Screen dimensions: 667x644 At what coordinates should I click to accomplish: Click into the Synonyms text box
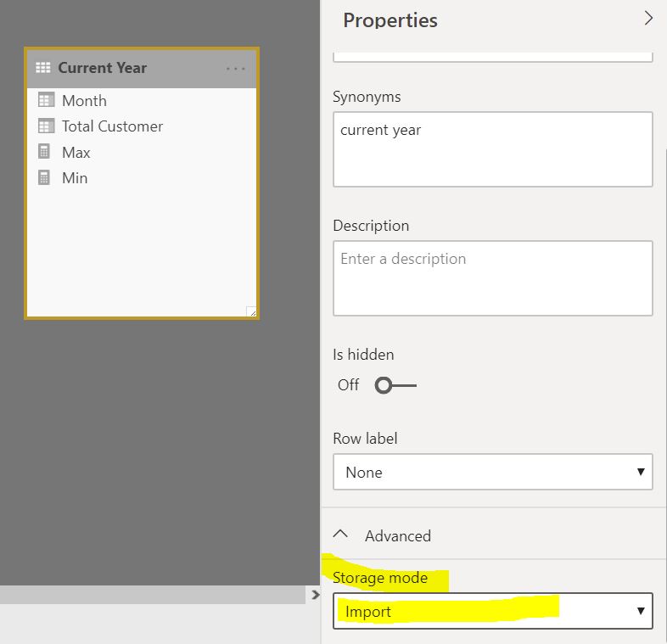coord(492,149)
